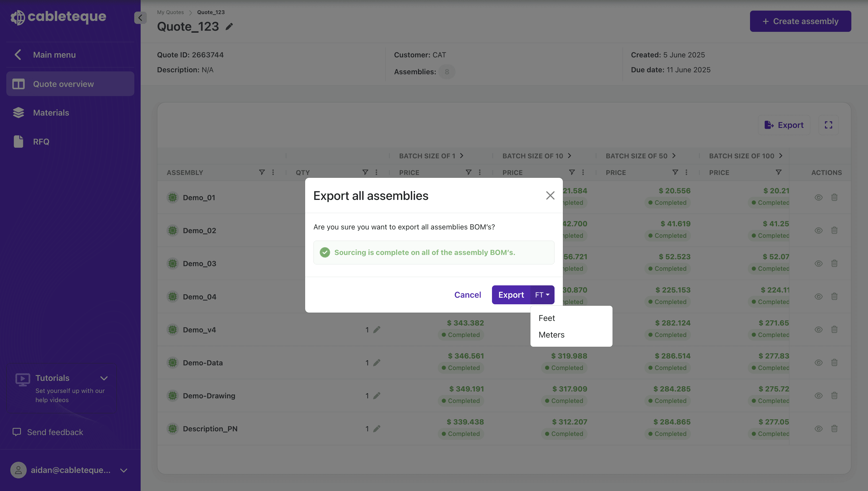
Task: Click the ASSEMBLY column filter icon
Action: coord(261,172)
